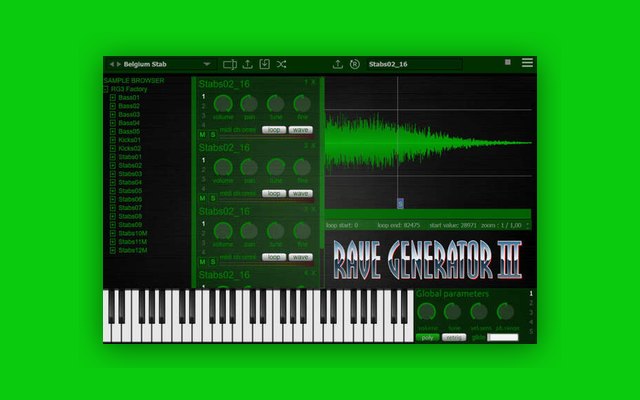Select Stabs09 in sample browser
This screenshot has height=400, width=640.
pyautogui.click(x=130, y=225)
